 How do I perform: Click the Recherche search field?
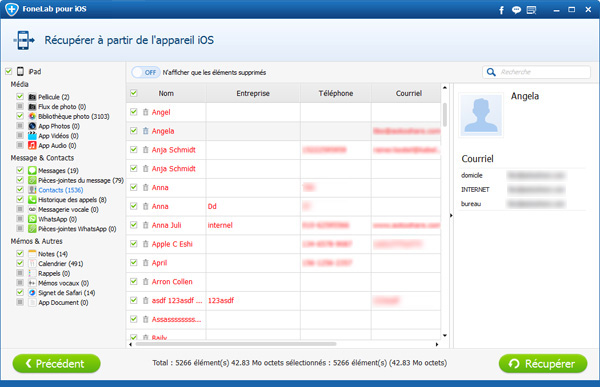point(536,72)
